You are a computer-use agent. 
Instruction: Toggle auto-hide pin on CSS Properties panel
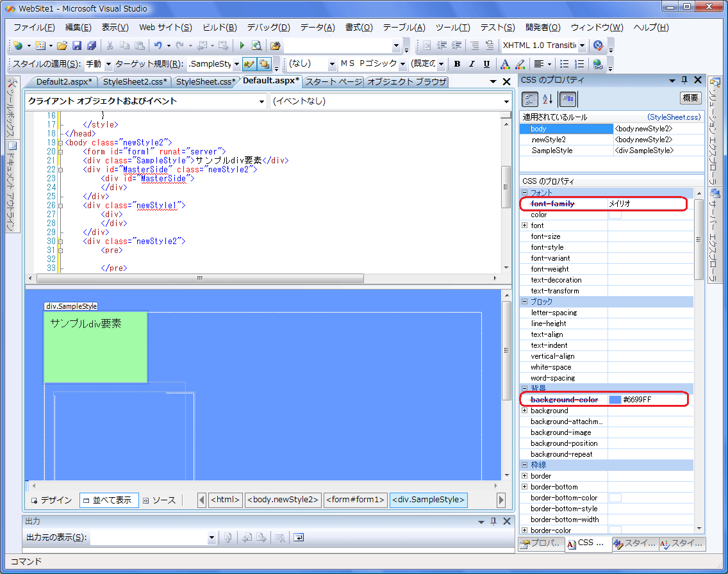click(x=684, y=80)
